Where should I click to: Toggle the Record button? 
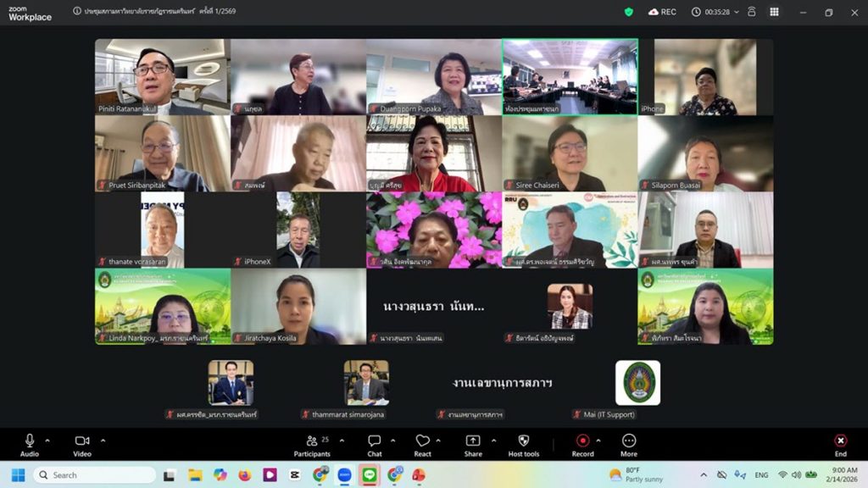coord(582,443)
